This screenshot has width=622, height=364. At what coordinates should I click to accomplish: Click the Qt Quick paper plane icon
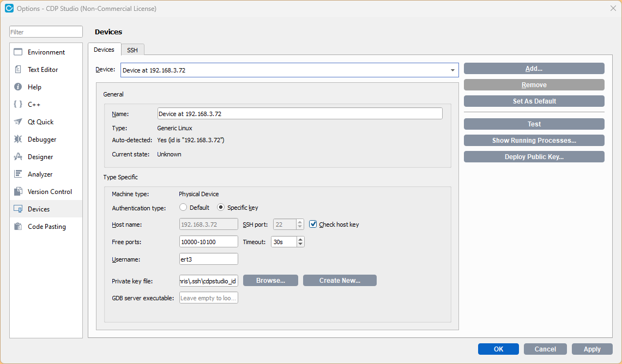(x=18, y=122)
